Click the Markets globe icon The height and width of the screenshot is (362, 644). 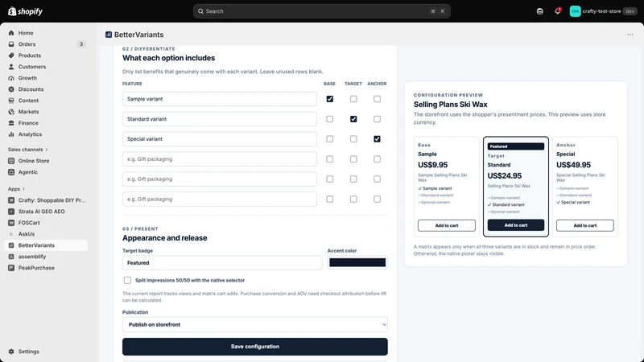(x=11, y=112)
